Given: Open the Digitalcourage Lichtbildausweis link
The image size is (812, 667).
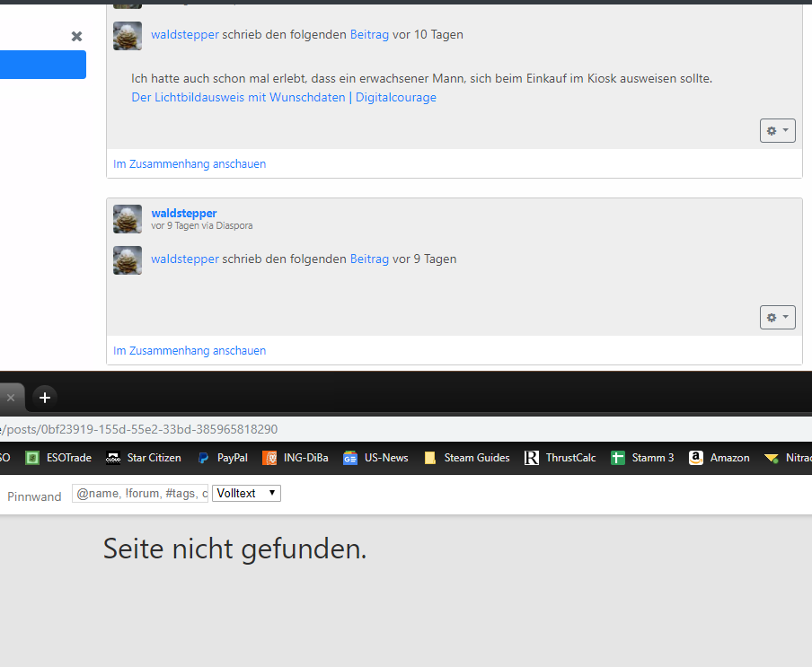Looking at the screenshot, I should pos(284,97).
